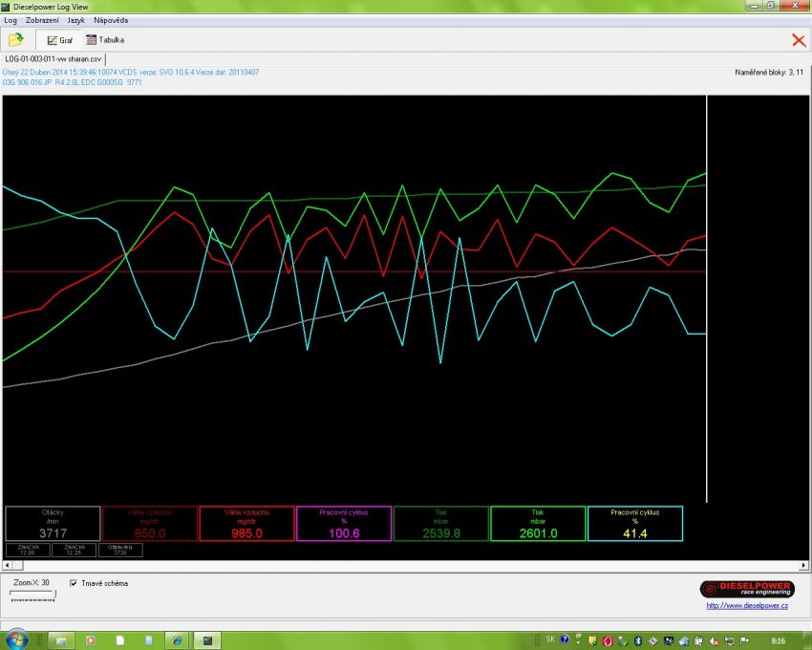Open the Jazyk menu

(x=75, y=20)
